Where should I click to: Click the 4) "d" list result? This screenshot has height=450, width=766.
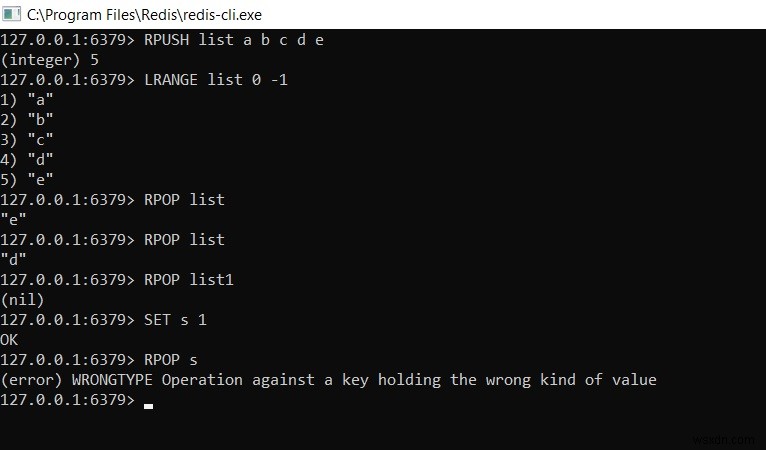point(26,160)
